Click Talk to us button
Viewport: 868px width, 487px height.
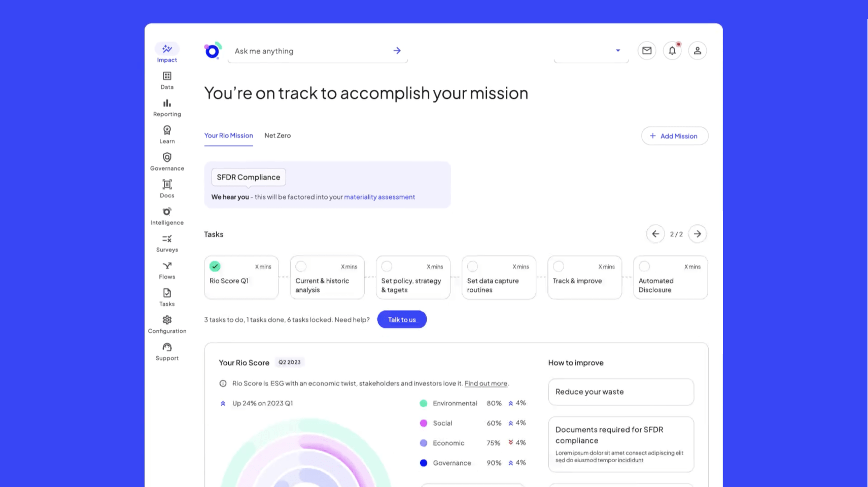(x=402, y=320)
